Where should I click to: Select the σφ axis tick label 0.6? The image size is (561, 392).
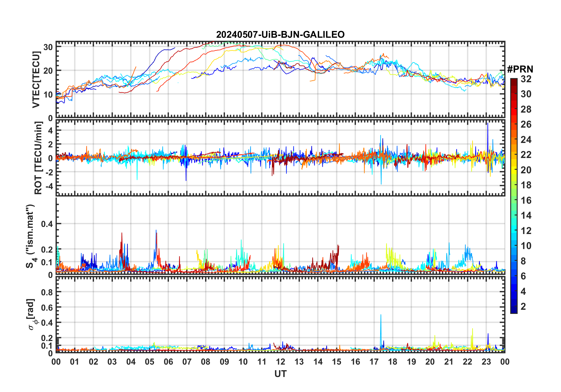[47, 307]
